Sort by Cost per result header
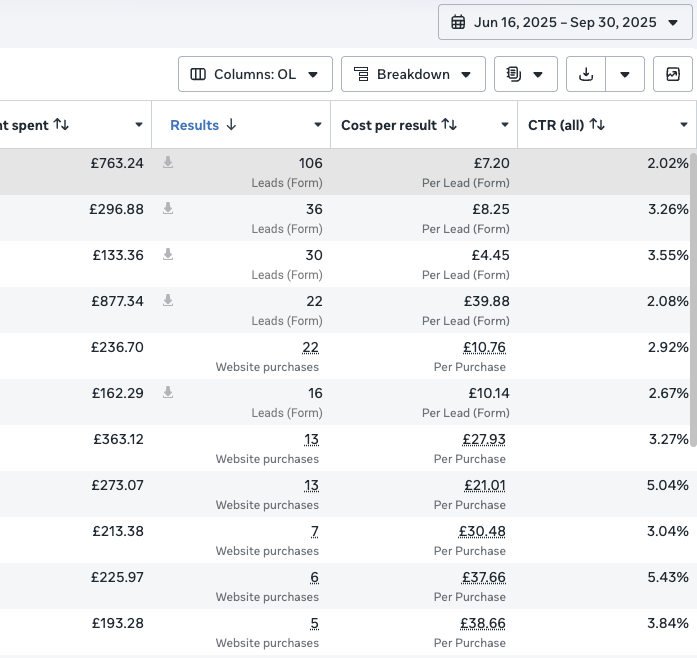The height and width of the screenshot is (658, 697). [x=389, y=125]
